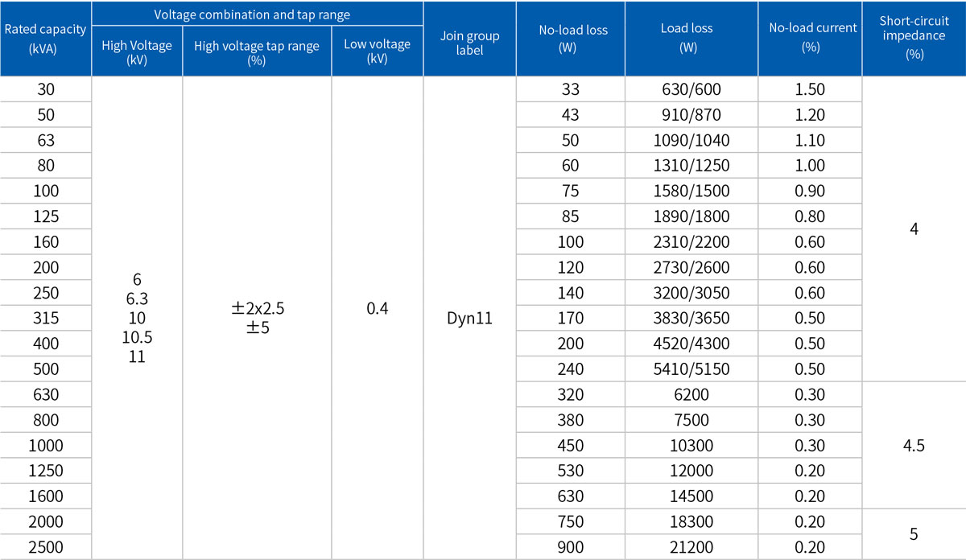966x560 pixels.
Task: Click the Dyn11 join group cell
Action: click(x=469, y=318)
